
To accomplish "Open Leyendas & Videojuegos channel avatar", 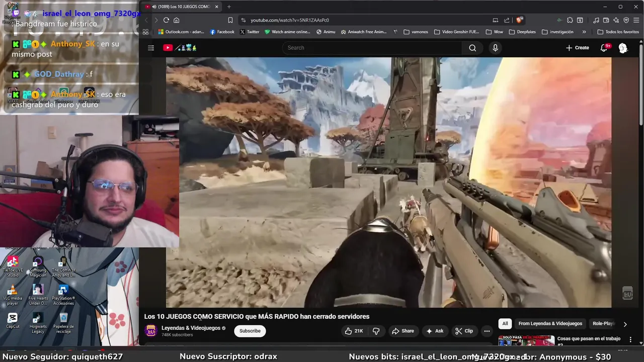I will click(x=150, y=331).
